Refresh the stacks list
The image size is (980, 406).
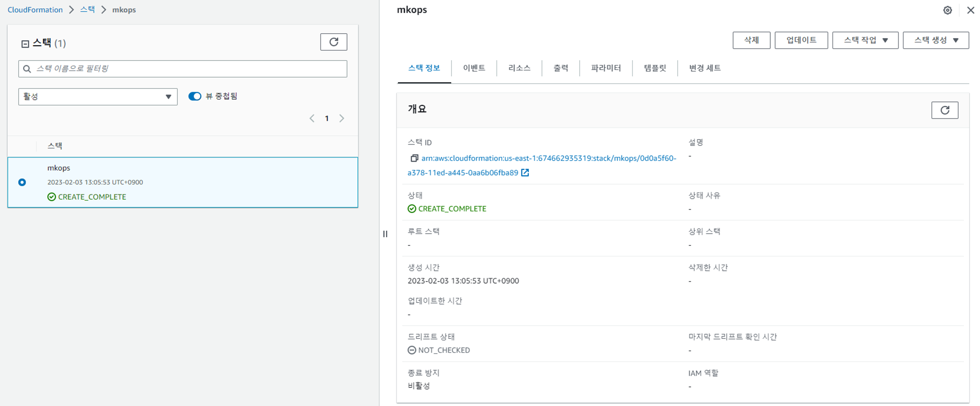coord(334,42)
